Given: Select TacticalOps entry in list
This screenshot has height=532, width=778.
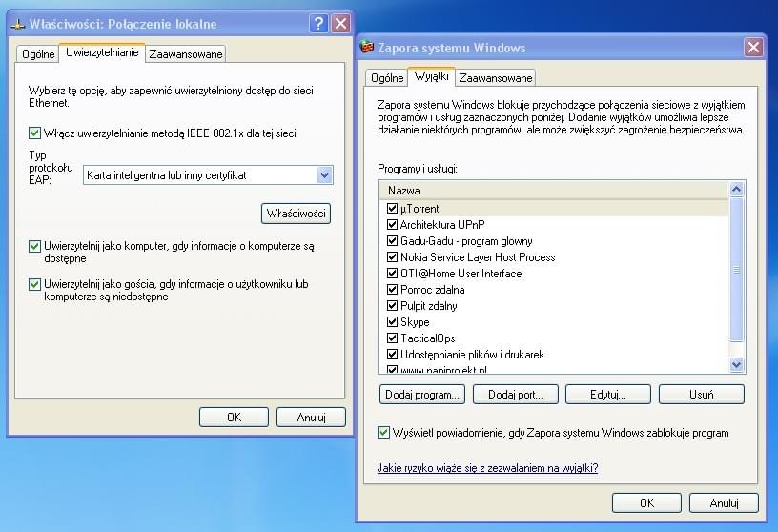Looking at the screenshot, I should pyautogui.click(x=428, y=338).
